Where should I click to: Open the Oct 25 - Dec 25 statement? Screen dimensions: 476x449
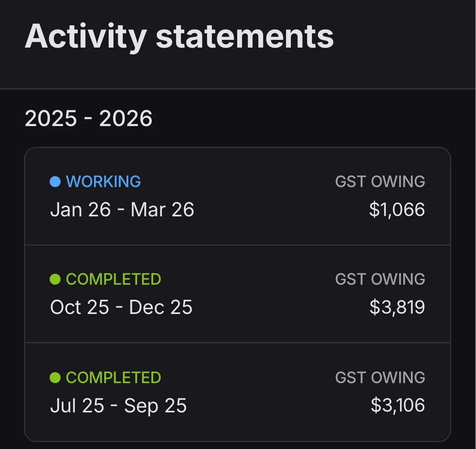121,307
